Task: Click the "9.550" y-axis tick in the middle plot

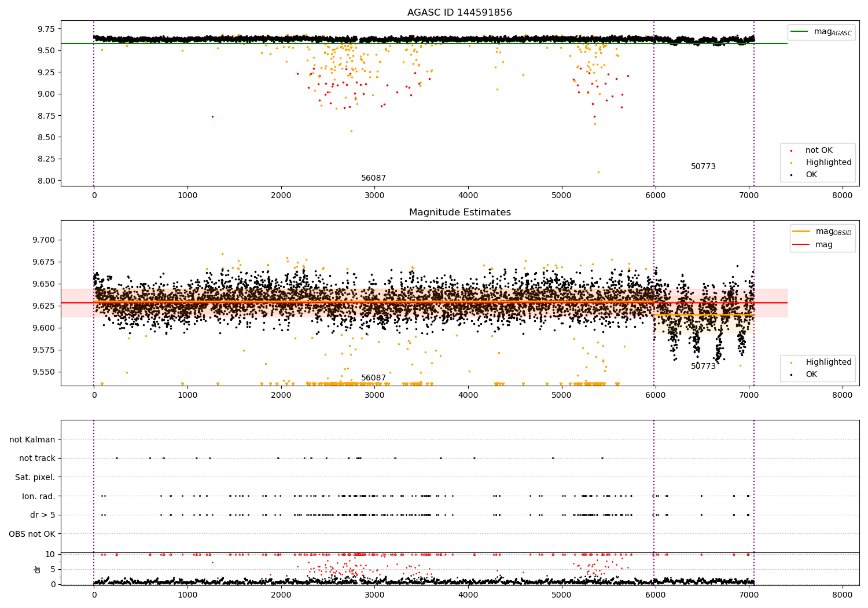Action: coord(44,372)
